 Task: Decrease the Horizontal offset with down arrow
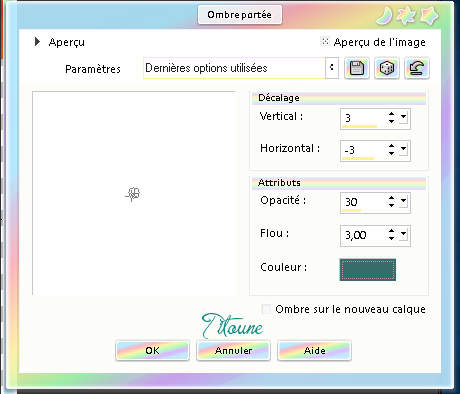[391, 153]
